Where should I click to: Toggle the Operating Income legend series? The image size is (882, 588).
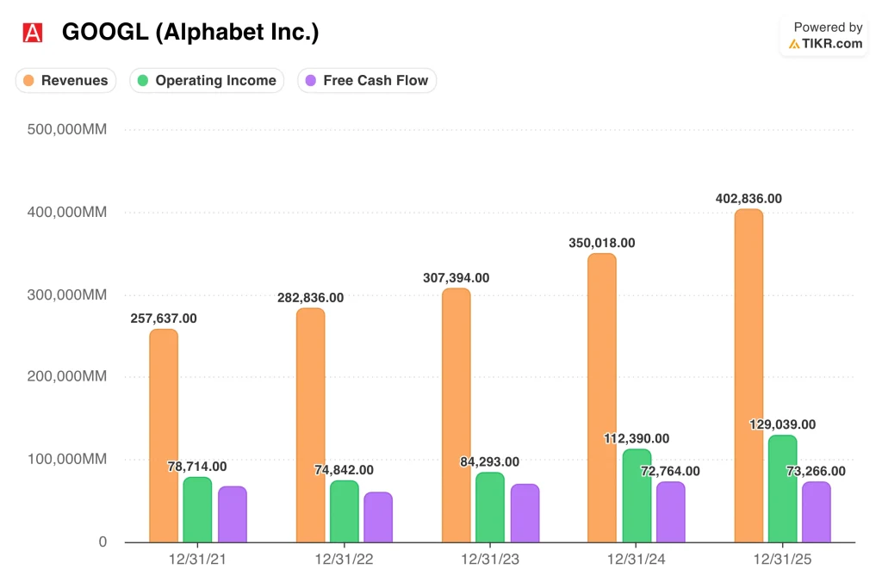(x=207, y=81)
